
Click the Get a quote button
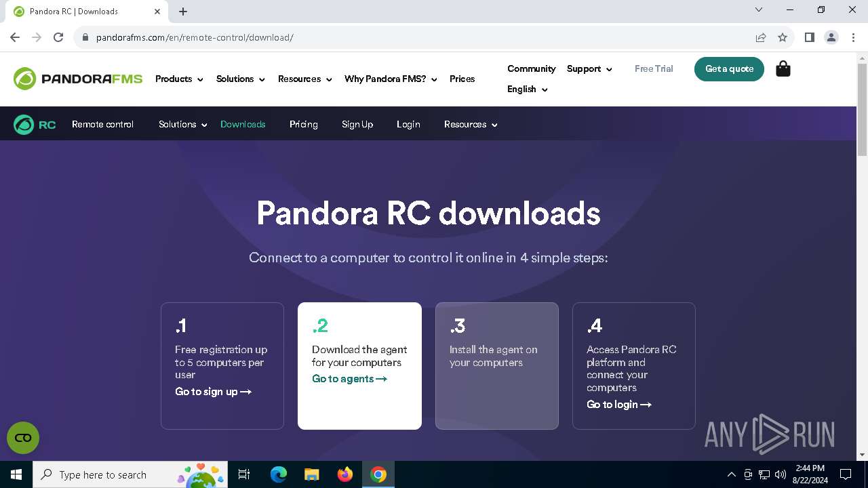coord(729,68)
